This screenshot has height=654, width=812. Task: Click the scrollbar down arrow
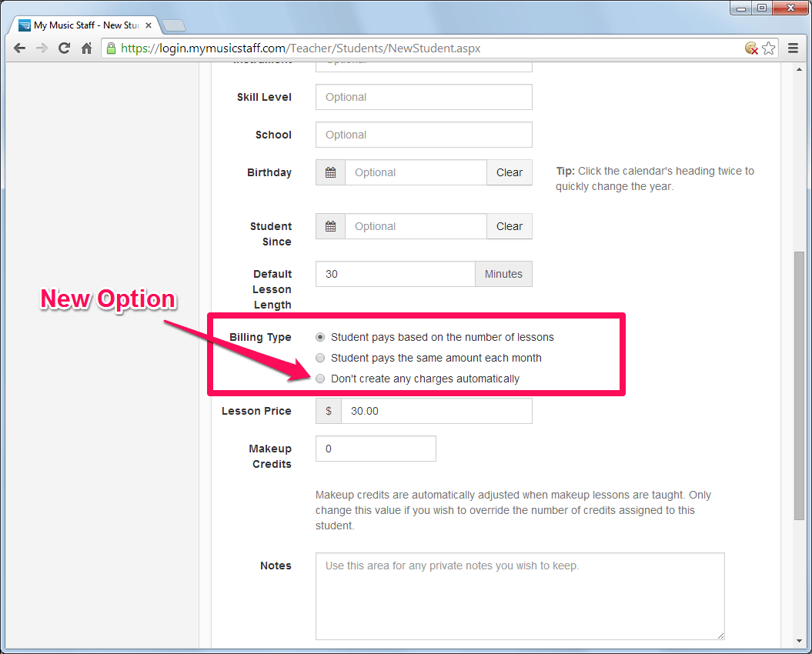[799, 641]
